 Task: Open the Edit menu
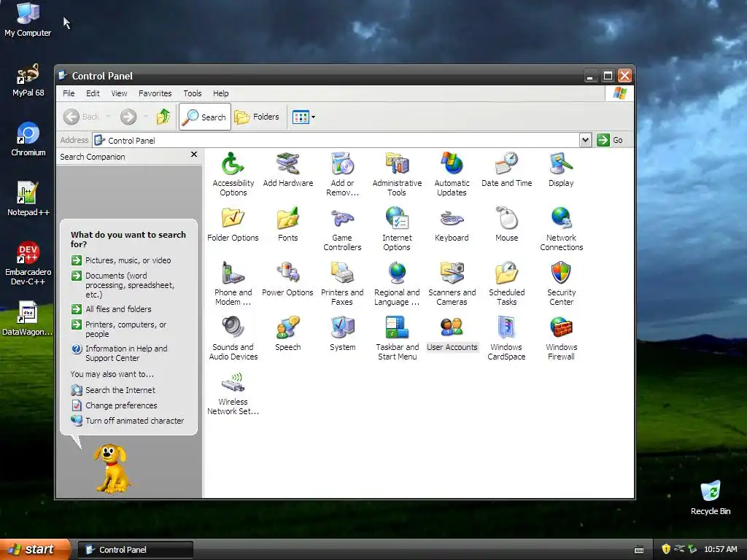93,93
